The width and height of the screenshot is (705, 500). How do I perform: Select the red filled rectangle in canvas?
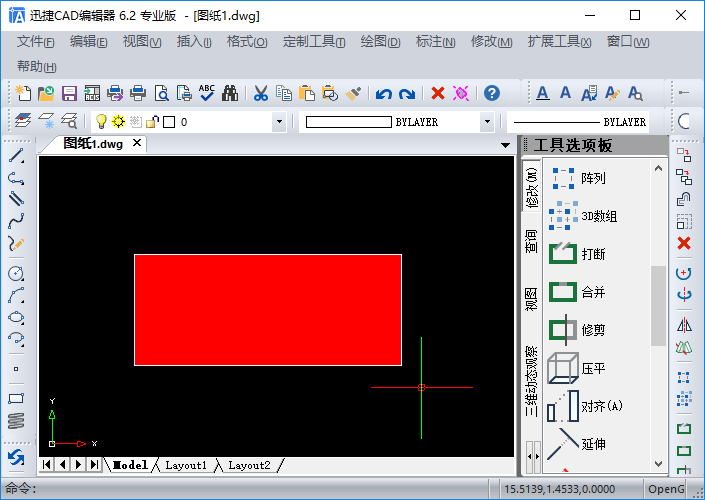pyautogui.click(x=268, y=310)
